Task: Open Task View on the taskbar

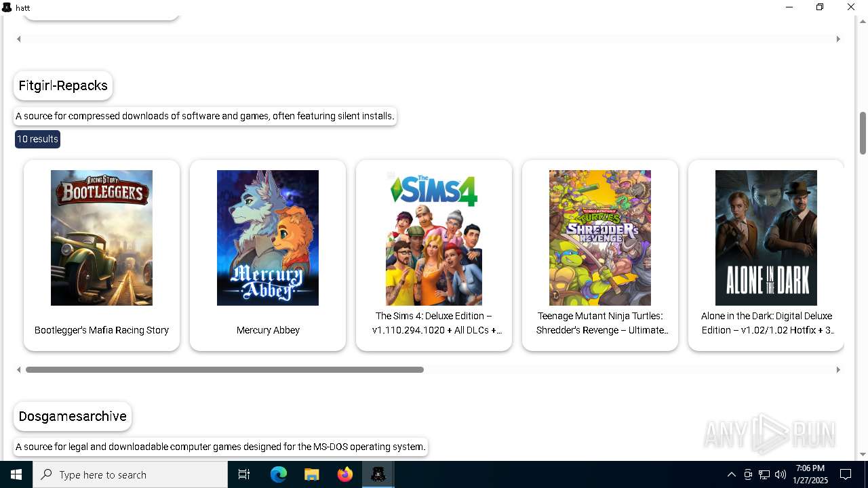Action: point(244,474)
